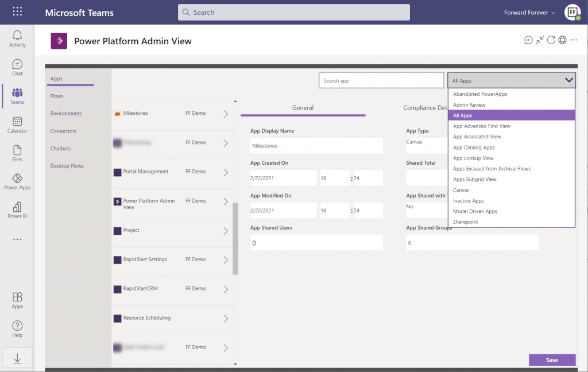This screenshot has height=372, width=588.
Task: Open the Teams app launcher grid
Action: click(17, 11)
